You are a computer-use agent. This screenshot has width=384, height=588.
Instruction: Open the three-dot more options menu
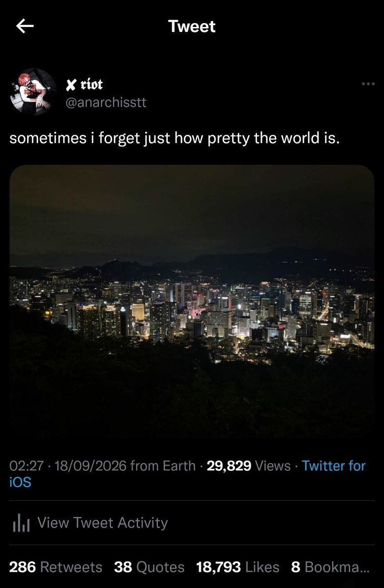tap(368, 84)
